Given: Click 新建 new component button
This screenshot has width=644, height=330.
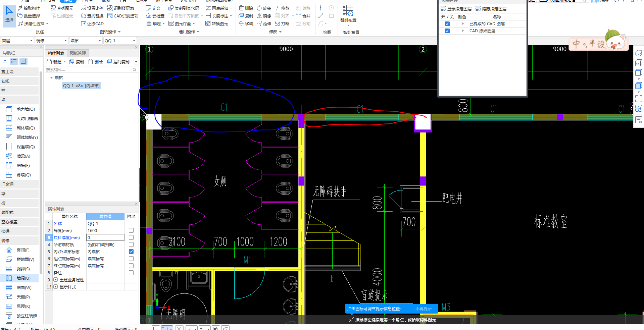Looking at the screenshot, I should click(x=54, y=62).
